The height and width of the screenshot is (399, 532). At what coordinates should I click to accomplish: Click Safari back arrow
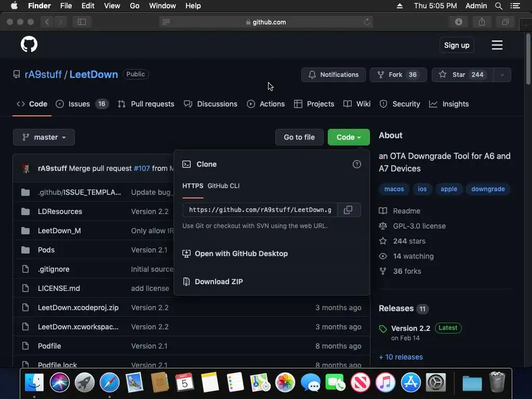(47, 22)
